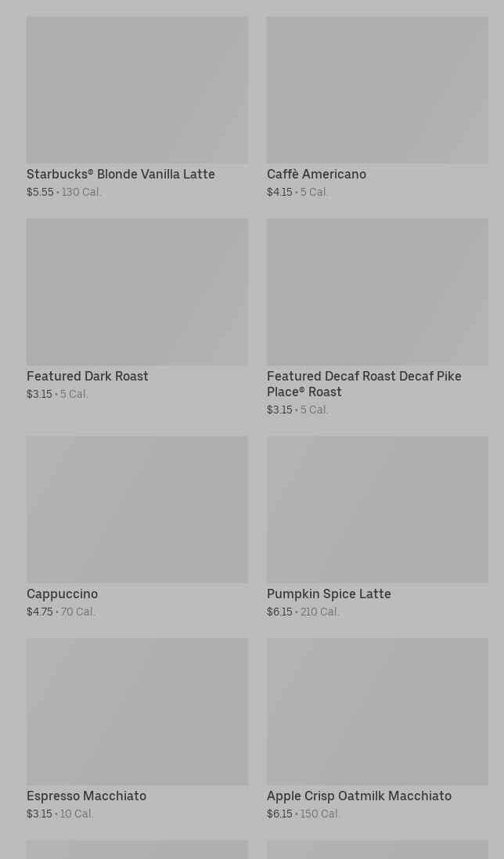Open the Espresso Macchiato product picture
This screenshot has height=859, width=504.
[x=137, y=711]
